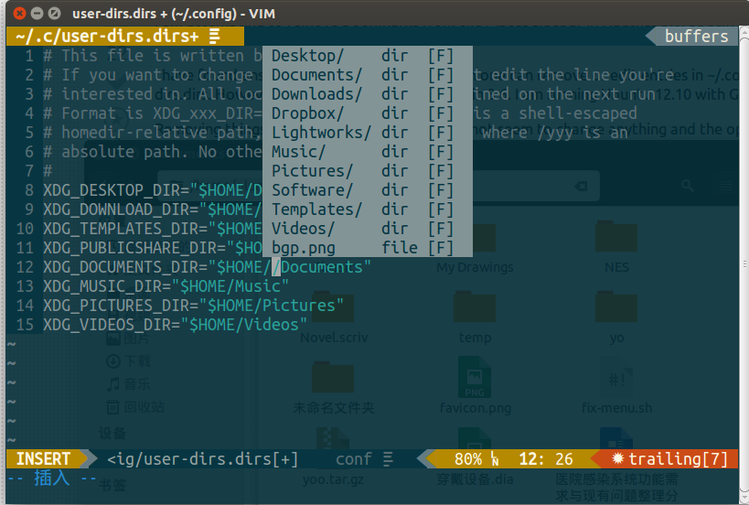Viewport: 749px width, 505px height.
Task: Select the ~/.c/user-dirs.dirs+ buffer tab
Action: [106, 36]
